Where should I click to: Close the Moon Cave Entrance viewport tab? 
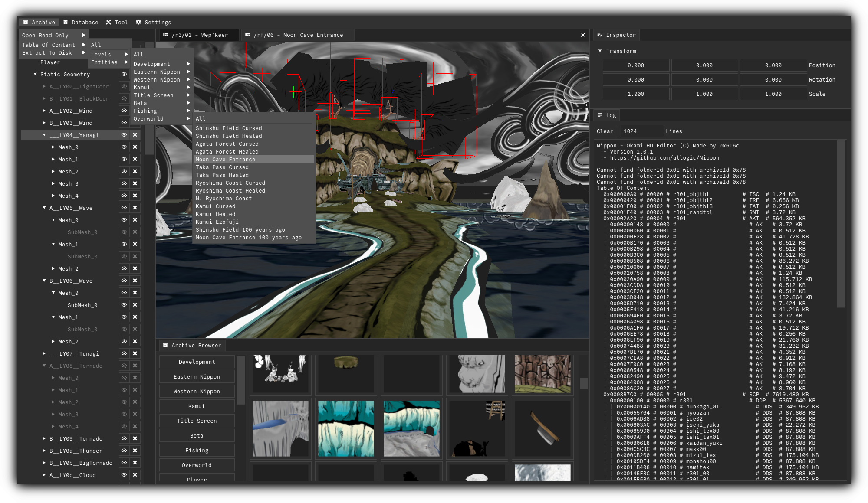(583, 35)
